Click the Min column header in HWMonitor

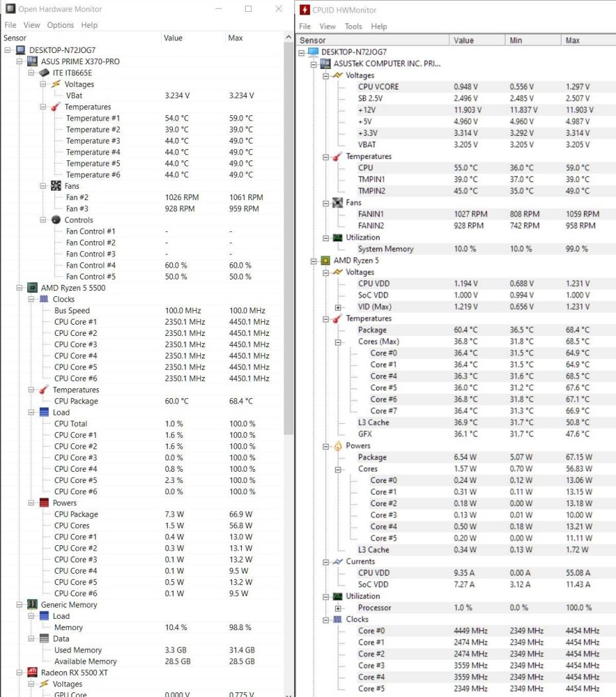pyautogui.click(x=533, y=40)
